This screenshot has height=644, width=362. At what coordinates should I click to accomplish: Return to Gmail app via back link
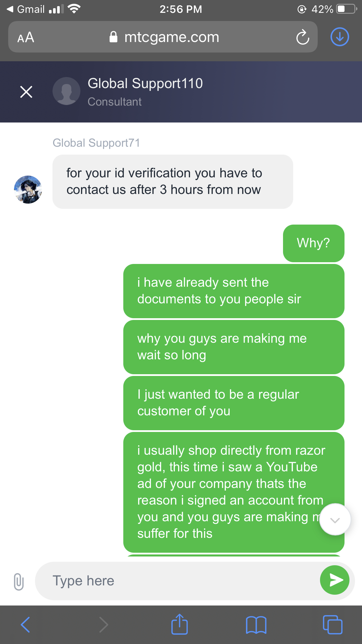26,9
